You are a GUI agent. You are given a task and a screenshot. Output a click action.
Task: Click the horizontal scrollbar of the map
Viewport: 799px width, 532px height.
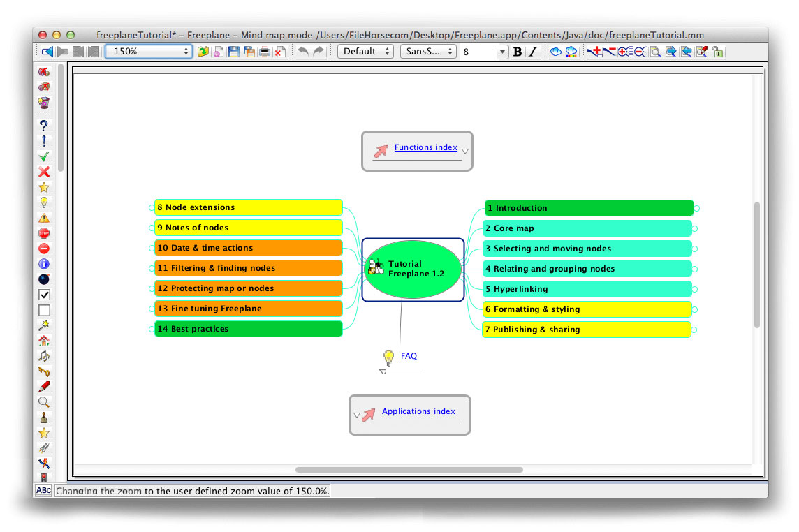coord(409,469)
